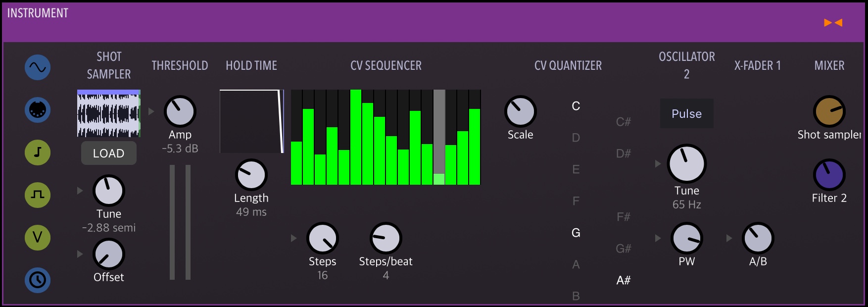Toggle the F# note in quantizer
Image resolution: width=868 pixels, height=307 pixels.
(x=624, y=217)
